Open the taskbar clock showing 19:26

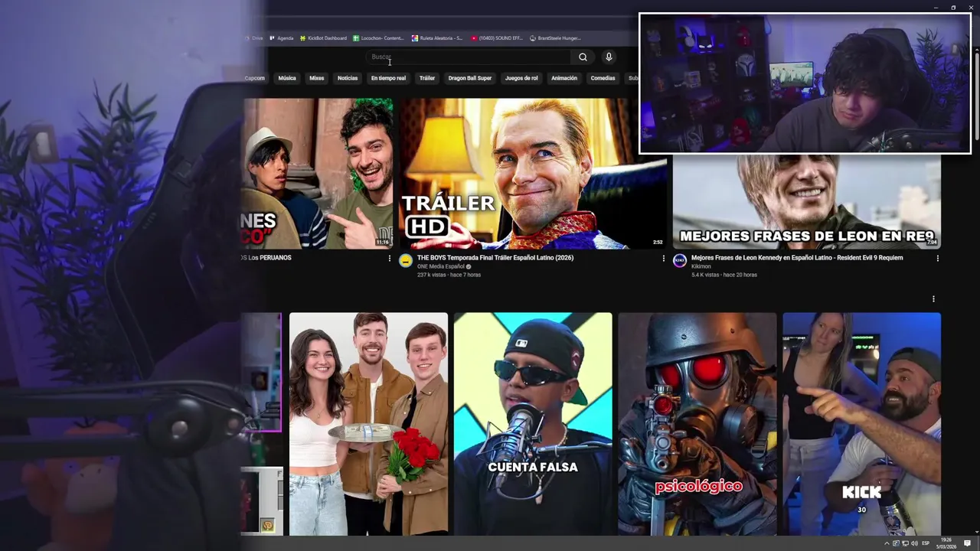point(946,543)
